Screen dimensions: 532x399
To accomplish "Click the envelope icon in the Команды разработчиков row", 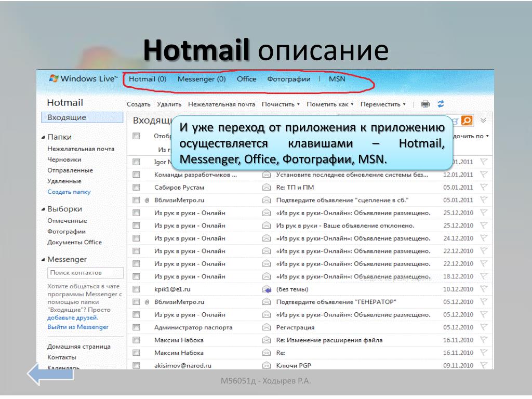I will coord(267,175).
